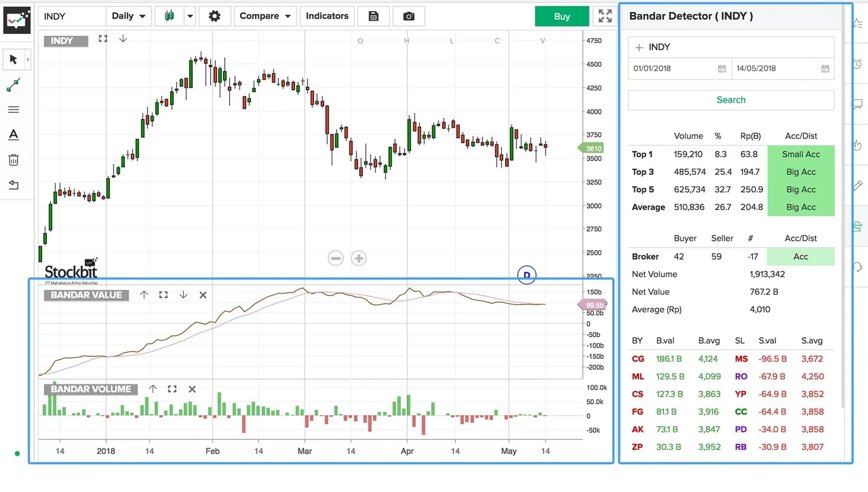
Task: Open the Daily timeframe dropdown
Action: 128,16
